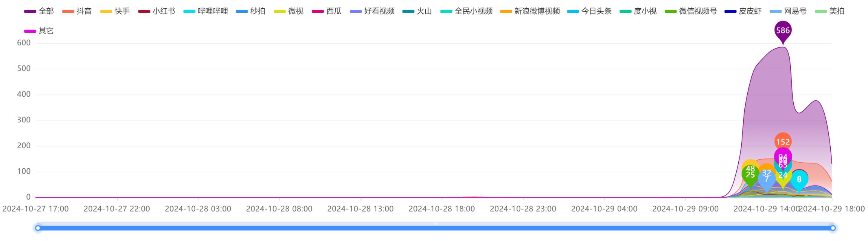The image size is (868, 241).
Task: Toggle the 全部 legend series
Action: [39, 11]
